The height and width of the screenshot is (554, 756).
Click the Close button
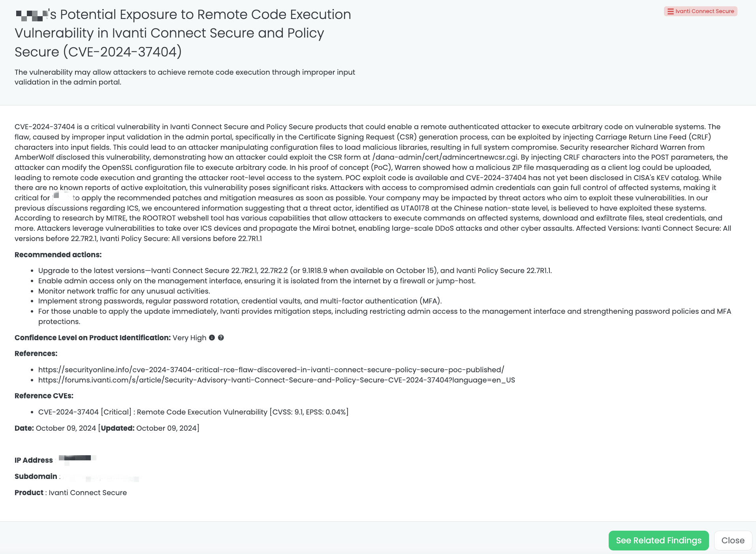(x=733, y=540)
